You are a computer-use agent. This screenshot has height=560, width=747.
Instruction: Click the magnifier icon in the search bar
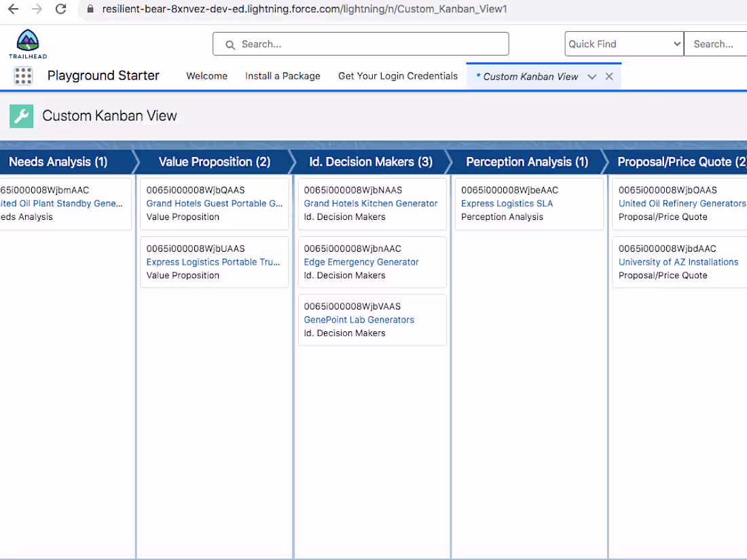230,43
